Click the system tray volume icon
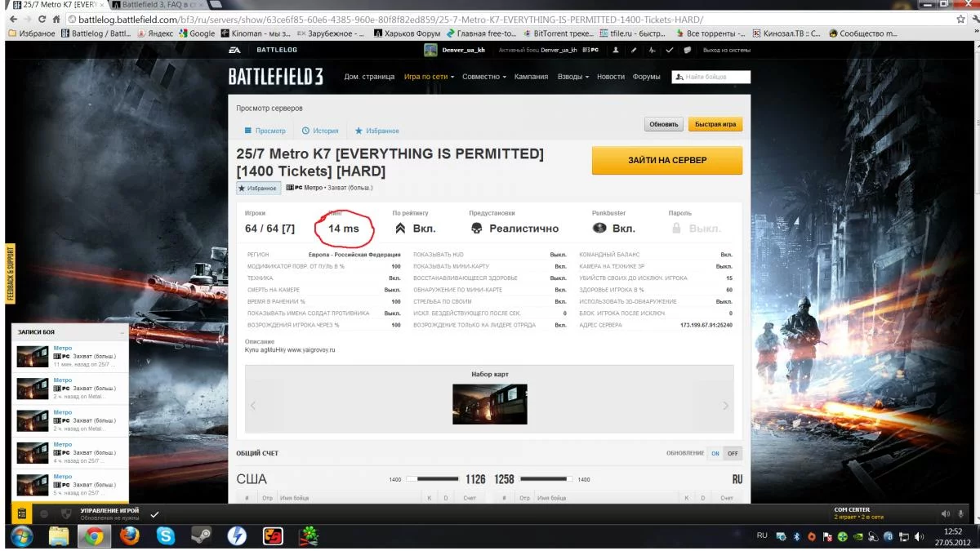980x551 pixels. click(920, 536)
